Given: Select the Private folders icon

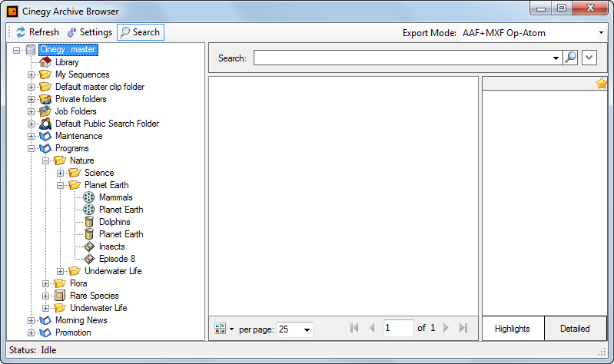Looking at the screenshot, I should tap(45, 99).
